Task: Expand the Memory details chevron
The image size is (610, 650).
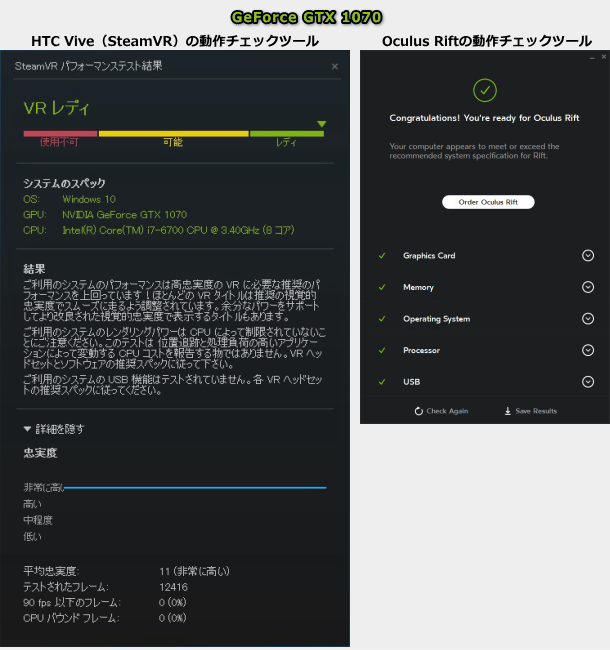Action: click(588, 287)
